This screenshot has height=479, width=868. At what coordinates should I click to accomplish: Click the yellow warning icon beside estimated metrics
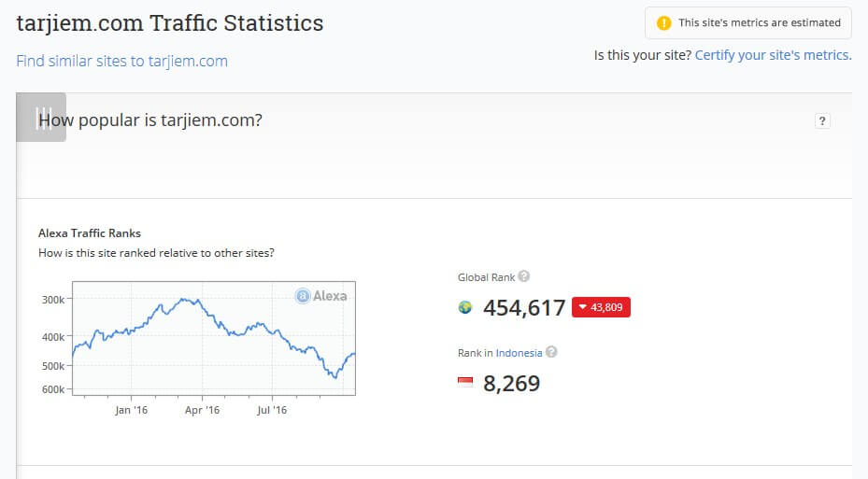pyautogui.click(x=663, y=22)
